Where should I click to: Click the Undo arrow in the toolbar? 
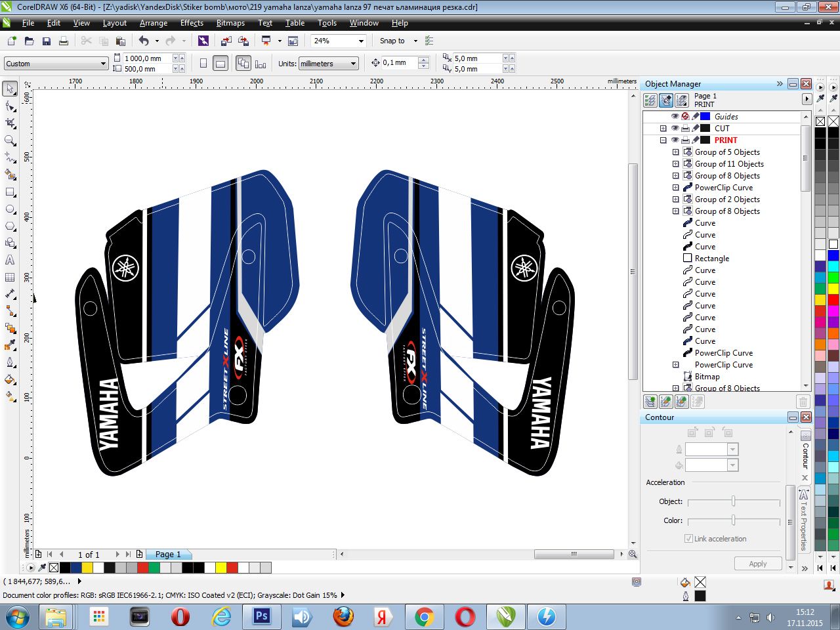144,41
